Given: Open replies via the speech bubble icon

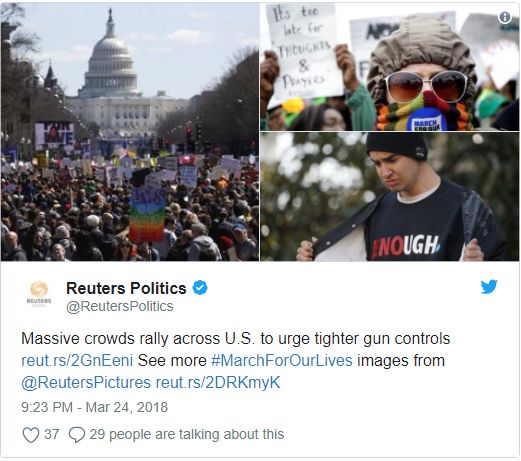Looking at the screenshot, I should point(77,435).
